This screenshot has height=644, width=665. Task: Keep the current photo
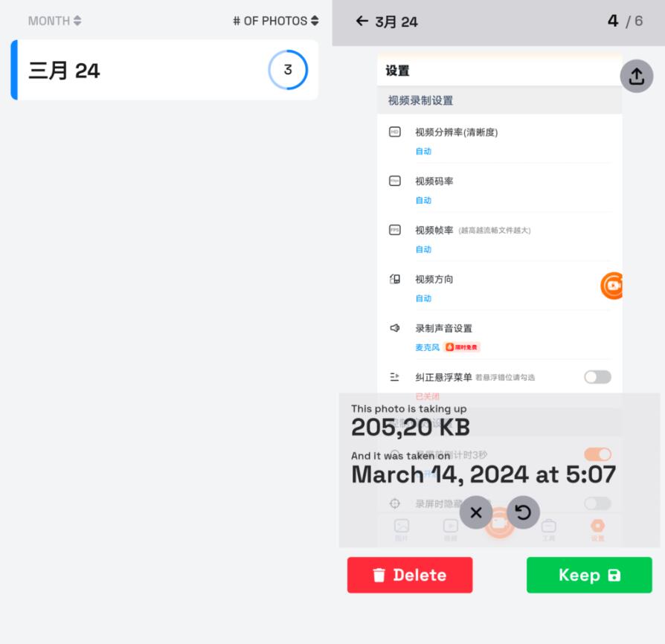coord(589,575)
